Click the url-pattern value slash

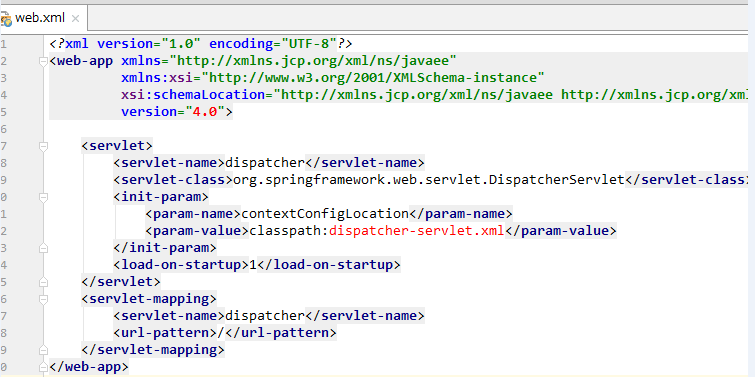(x=221, y=333)
